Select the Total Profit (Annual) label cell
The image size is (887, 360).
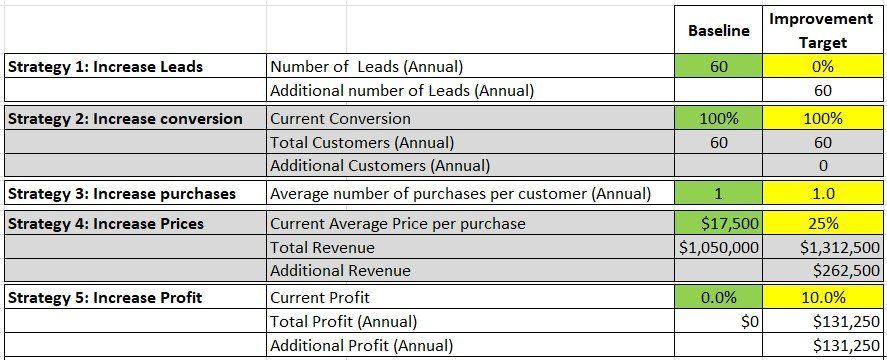point(471,322)
